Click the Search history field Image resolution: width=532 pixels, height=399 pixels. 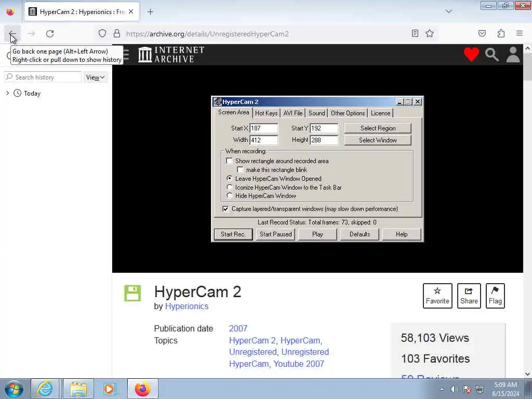pyautogui.click(x=43, y=77)
